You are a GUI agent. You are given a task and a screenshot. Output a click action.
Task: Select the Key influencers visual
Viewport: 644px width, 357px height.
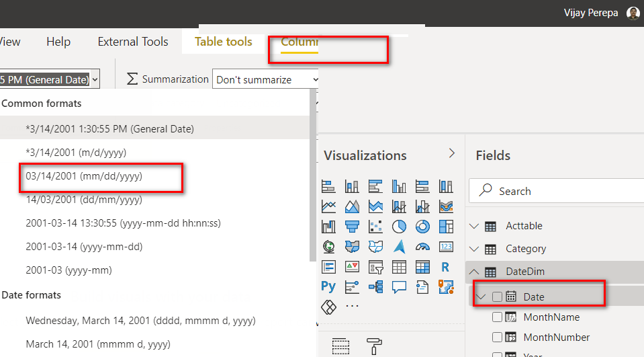tap(352, 286)
